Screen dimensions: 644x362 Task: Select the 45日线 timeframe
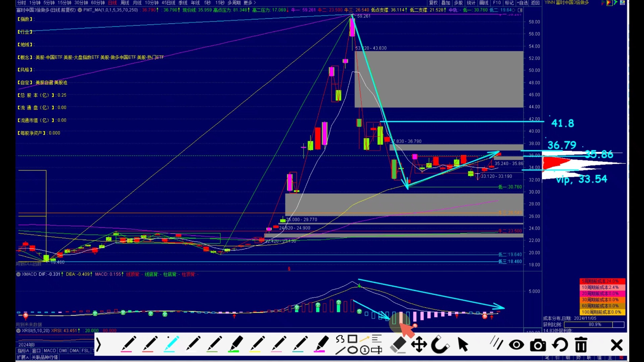(168, 3)
